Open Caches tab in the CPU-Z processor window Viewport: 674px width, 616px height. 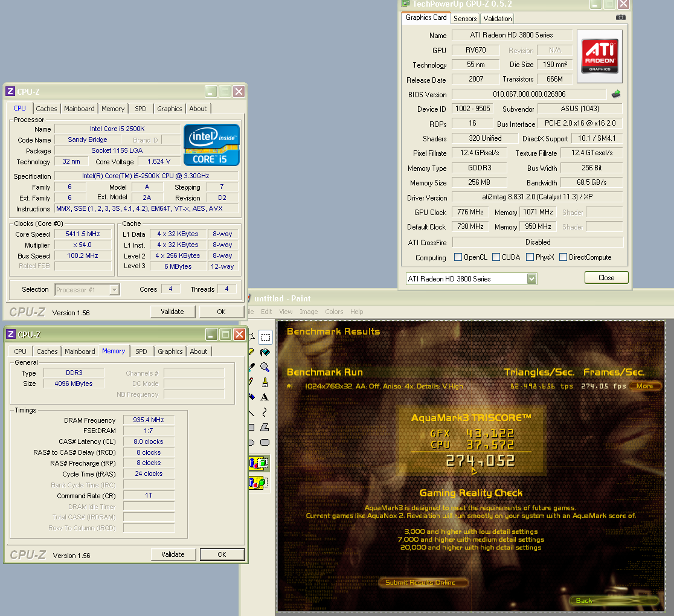[x=47, y=109]
